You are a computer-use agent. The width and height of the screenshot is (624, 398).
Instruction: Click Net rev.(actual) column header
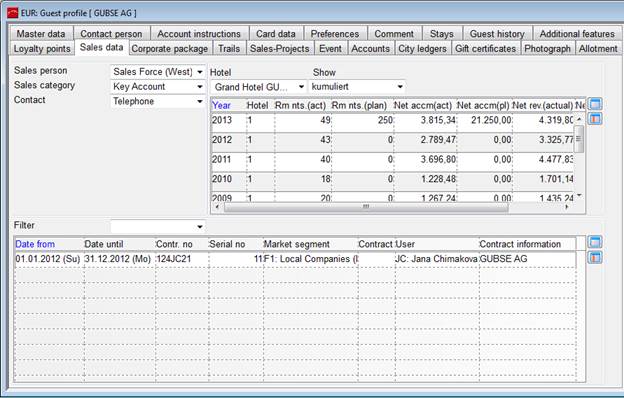(543, 105)
